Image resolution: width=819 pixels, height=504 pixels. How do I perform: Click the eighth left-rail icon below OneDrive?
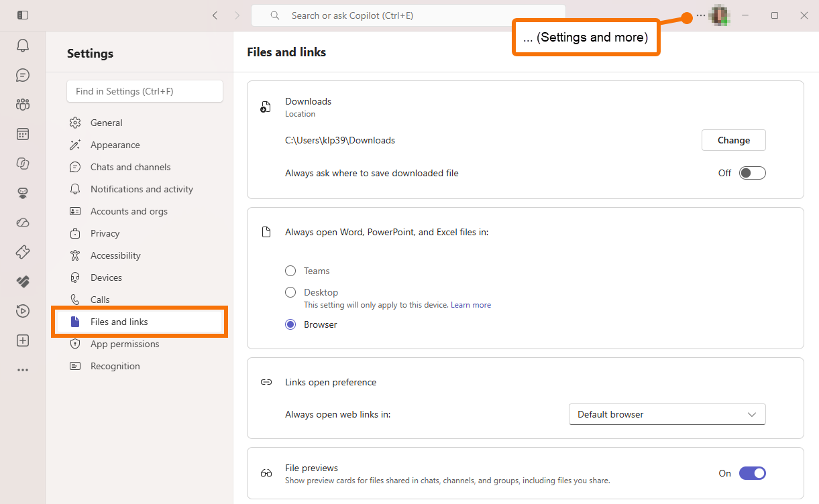[23, 252]
